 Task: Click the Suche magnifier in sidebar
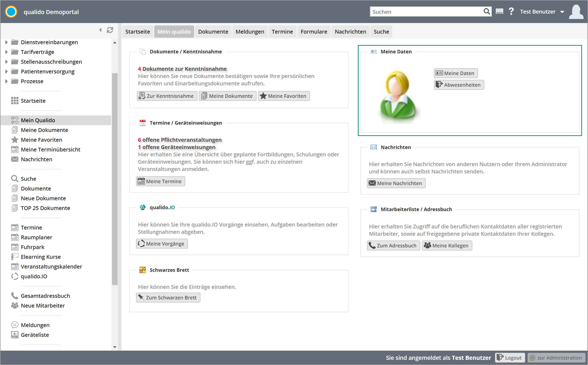(x=15, y=179)
